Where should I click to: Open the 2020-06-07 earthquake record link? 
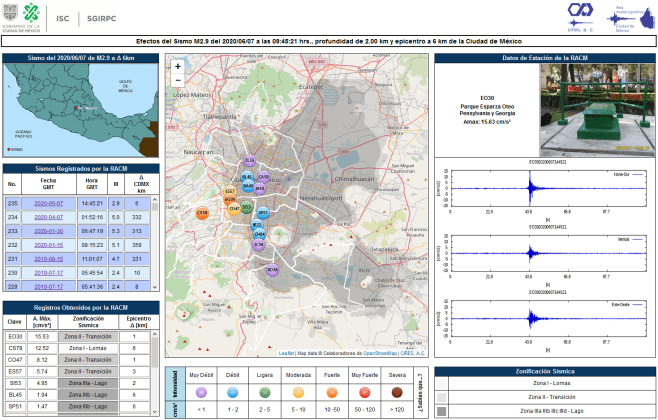(x=48, y=202)
